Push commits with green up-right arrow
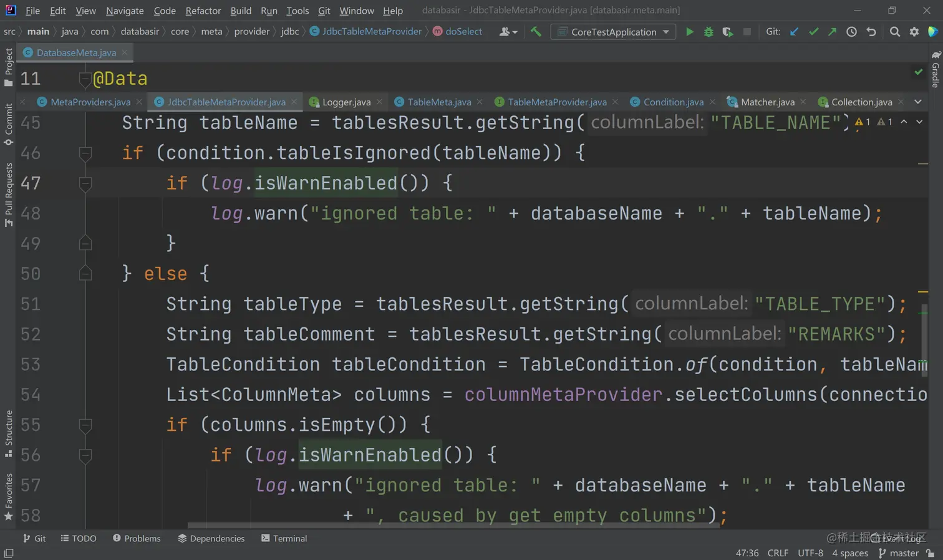Screen dimensions: 943x560 pyautogui.click(x=833, y=32)
